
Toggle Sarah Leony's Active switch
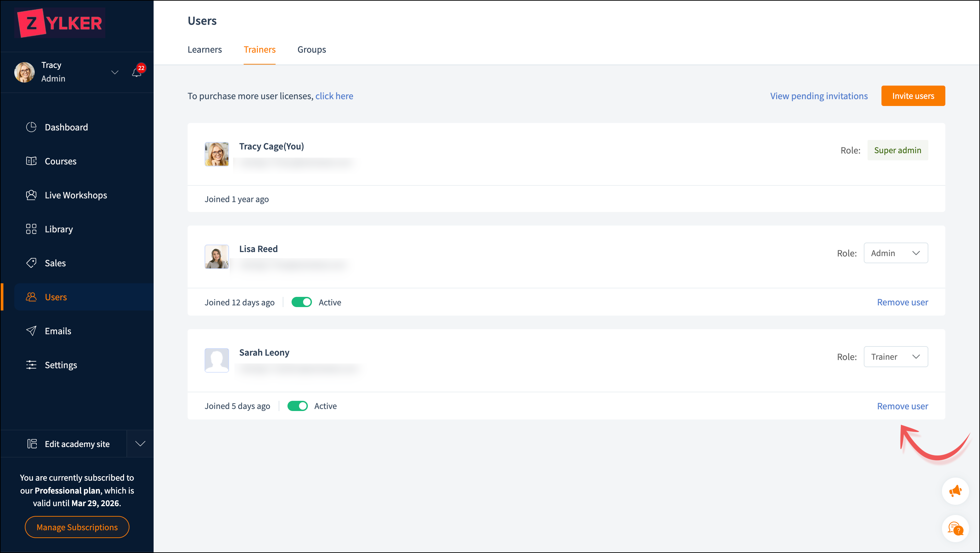[x=297, y=406]
